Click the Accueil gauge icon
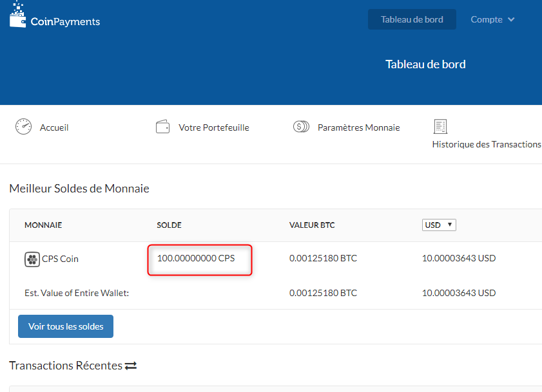 point(23,126)
